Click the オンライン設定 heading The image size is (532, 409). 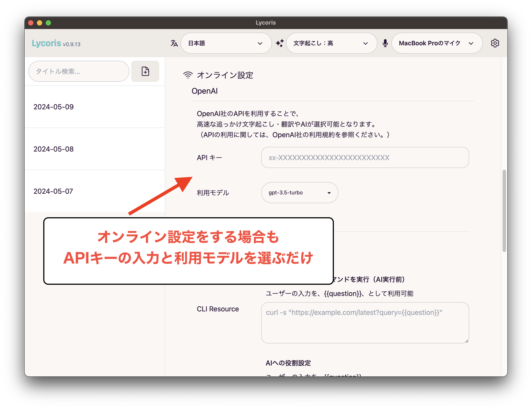click(225, 75)
